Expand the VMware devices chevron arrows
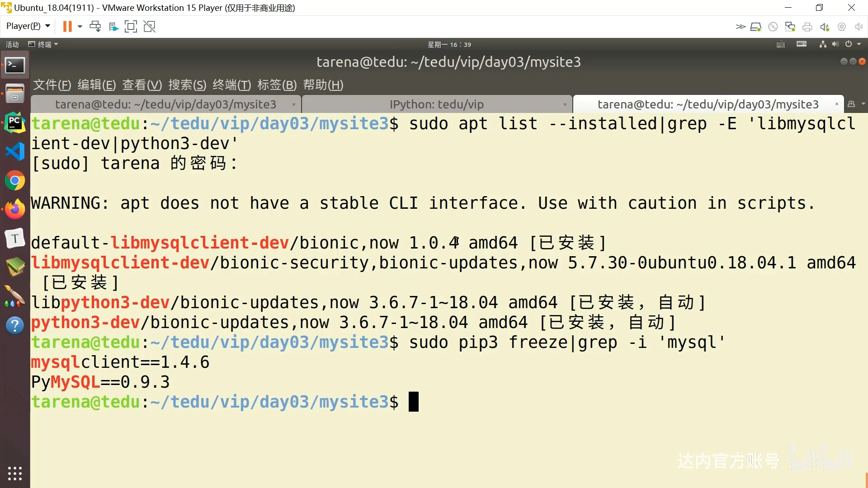 click(741, 27)
